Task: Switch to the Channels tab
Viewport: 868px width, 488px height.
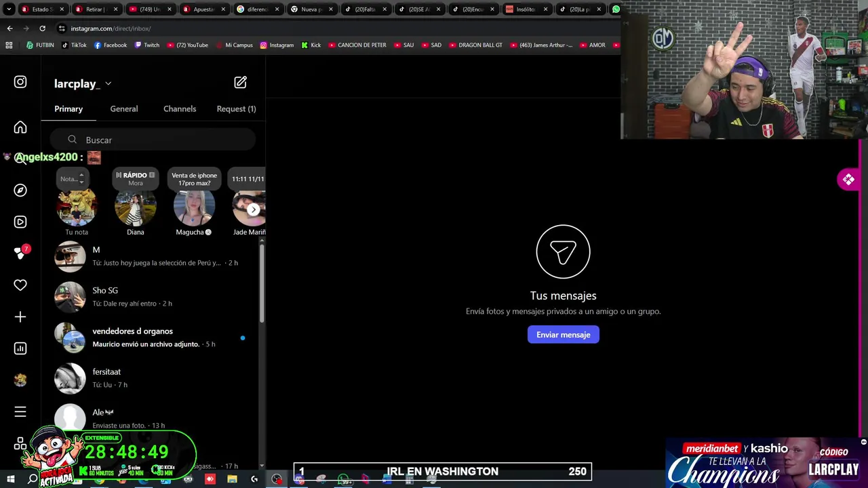Action: click(180, 109)
